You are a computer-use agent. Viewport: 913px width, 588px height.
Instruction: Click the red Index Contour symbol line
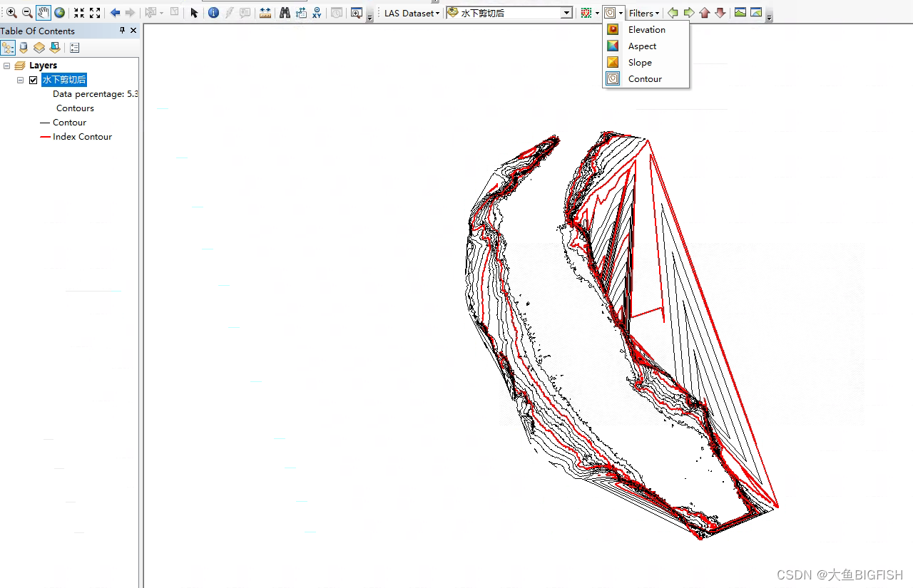(x=45, y=136)
